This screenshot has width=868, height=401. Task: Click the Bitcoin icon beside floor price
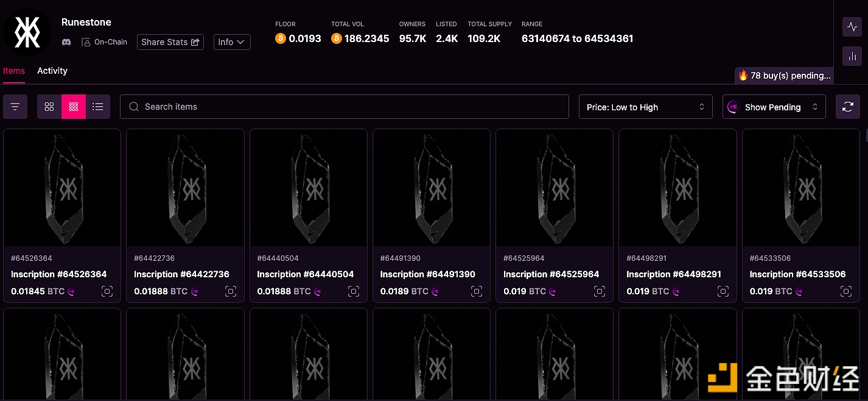click(x=281, y=38)
